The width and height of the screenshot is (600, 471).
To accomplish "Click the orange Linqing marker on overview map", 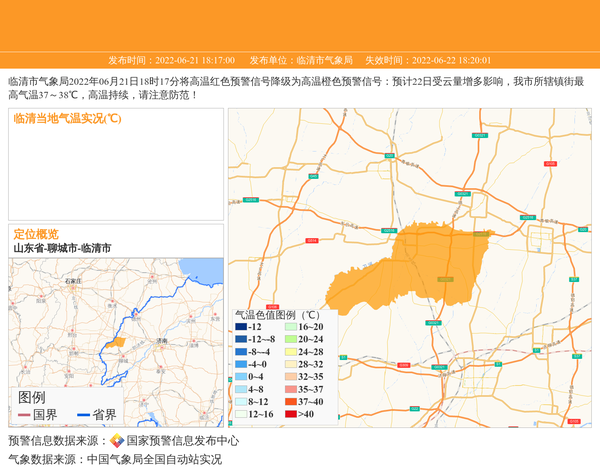I will coord(118,342).
